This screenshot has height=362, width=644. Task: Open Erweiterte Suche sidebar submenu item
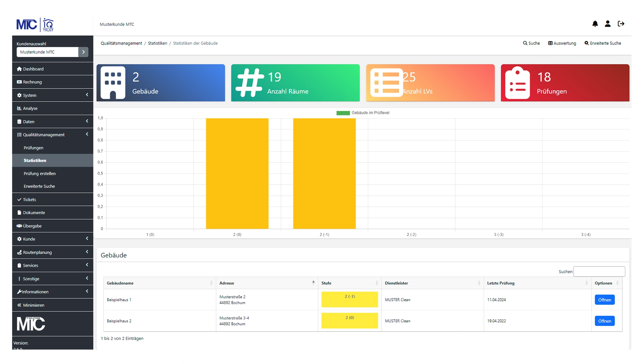(x=53, y=186)
